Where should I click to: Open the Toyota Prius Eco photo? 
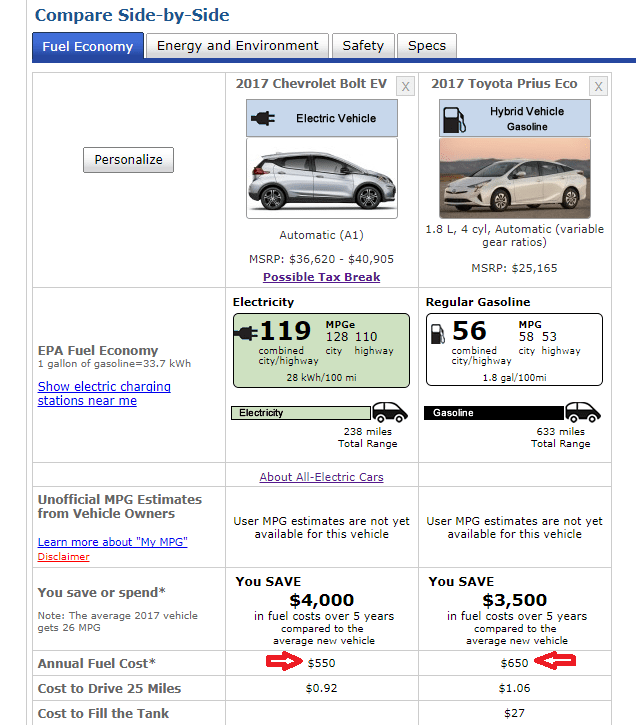pos(514,178)
